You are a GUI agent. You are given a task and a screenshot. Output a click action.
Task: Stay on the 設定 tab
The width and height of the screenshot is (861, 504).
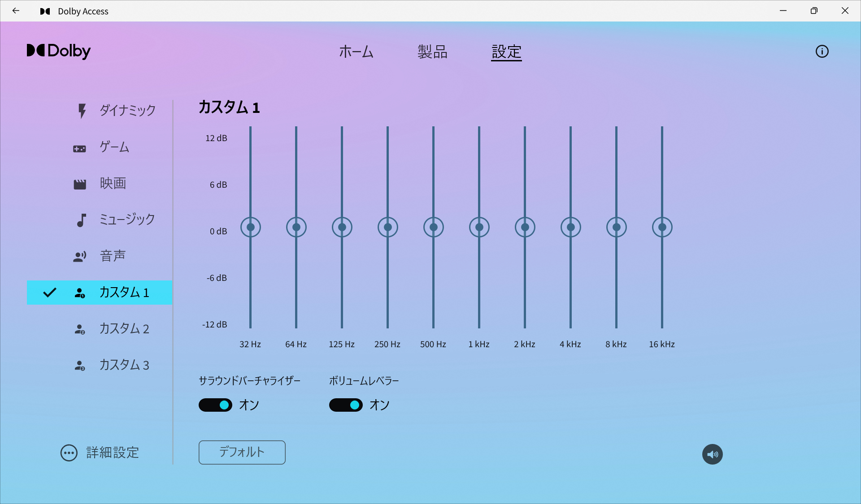(x=506, y=52)
